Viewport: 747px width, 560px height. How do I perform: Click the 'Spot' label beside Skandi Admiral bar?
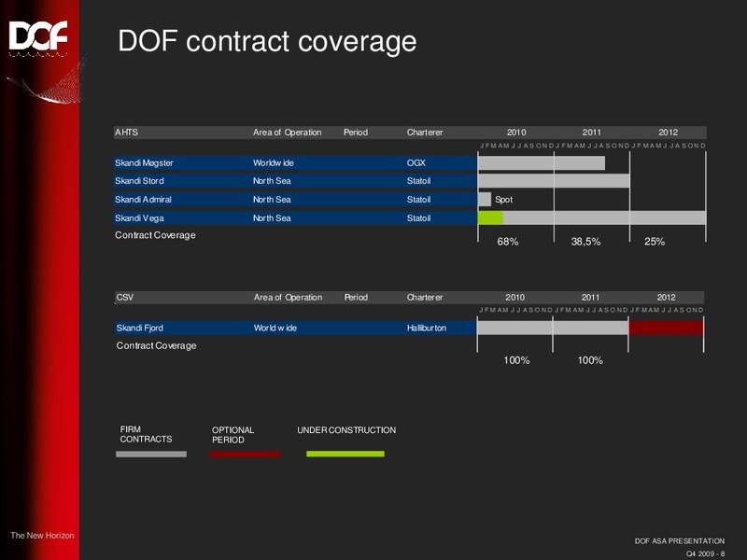[503, 200]
